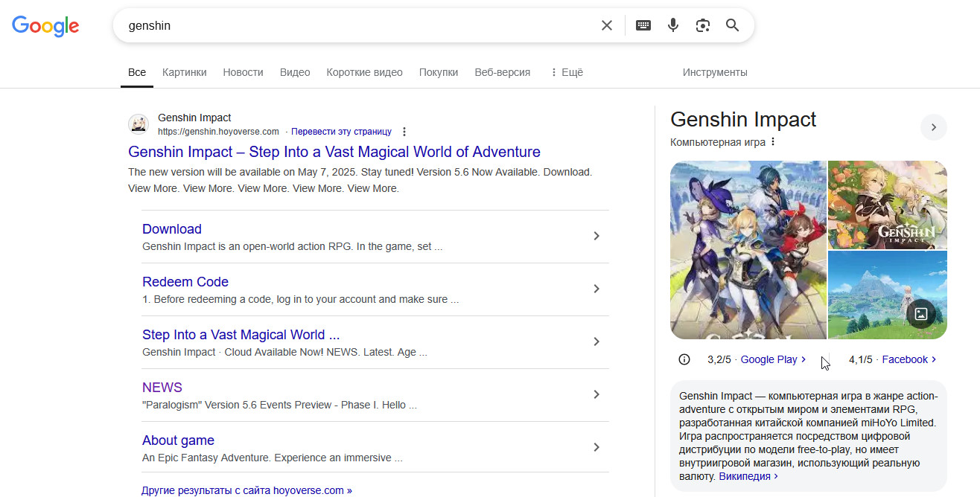The width and height of the screenshot is (980, 497).
Task: Clear the search query with X
Action: click(x=607, y=25)
